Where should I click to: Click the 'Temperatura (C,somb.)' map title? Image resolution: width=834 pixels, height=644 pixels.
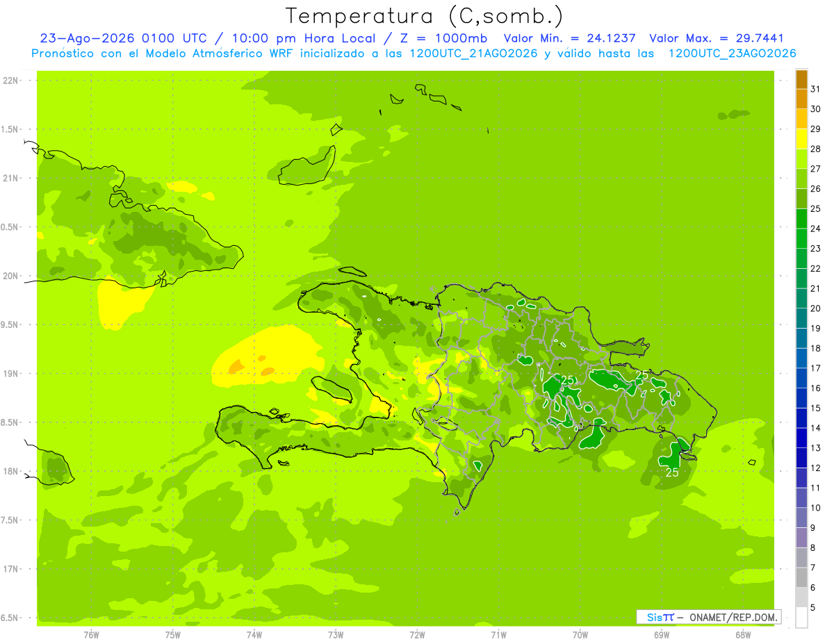[x=425, y=15]
